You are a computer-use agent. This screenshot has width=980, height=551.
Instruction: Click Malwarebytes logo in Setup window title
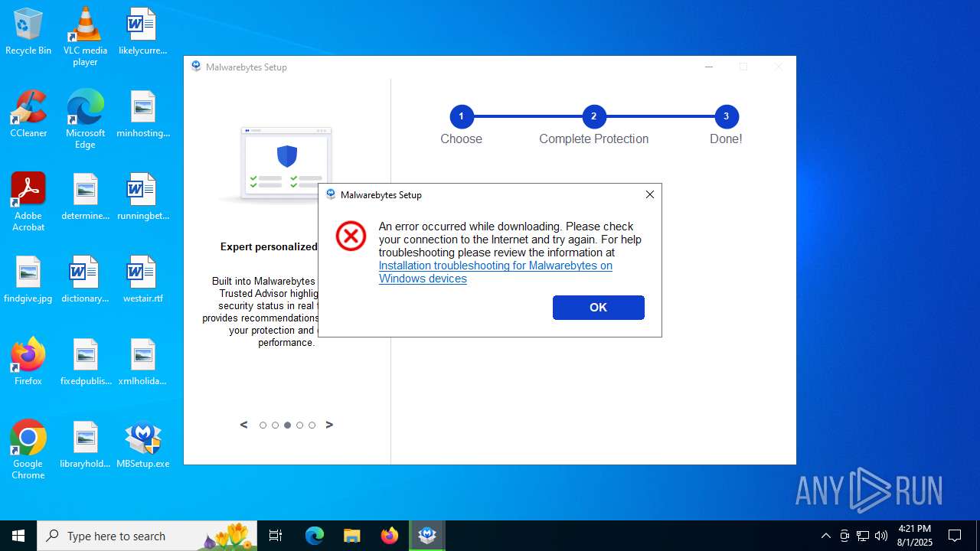(x=196, y=67)
